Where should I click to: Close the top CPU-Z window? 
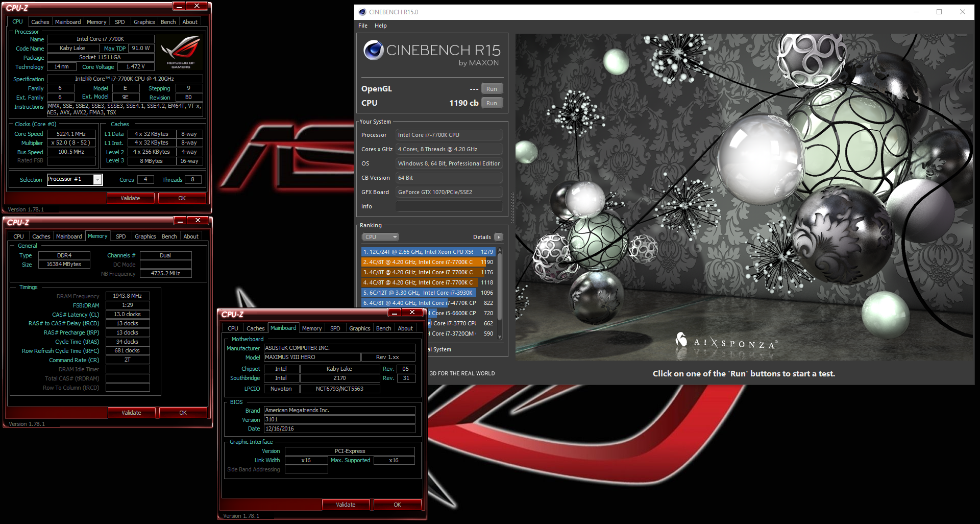tap(197, 6)
